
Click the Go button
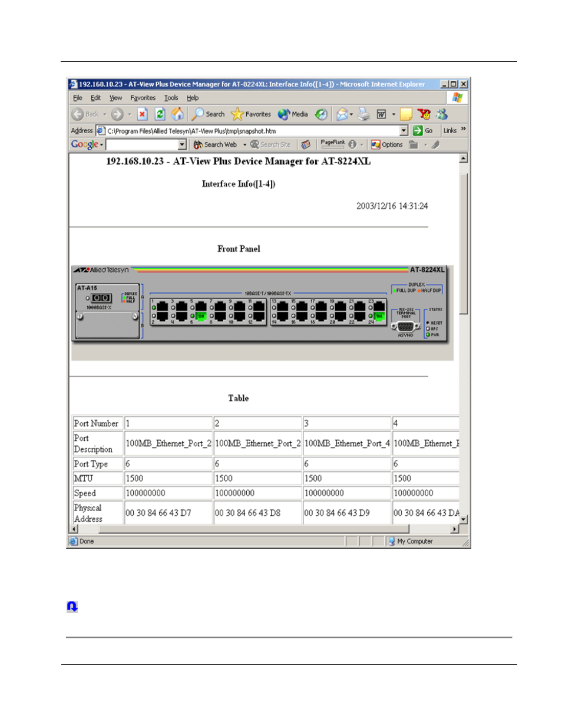[423, 131]
